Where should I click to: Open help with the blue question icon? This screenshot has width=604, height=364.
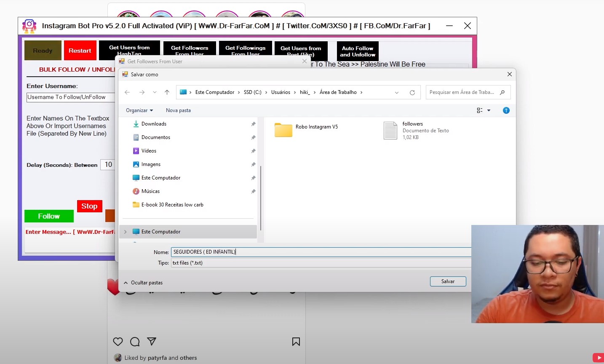pyautogui.click(x=506, y=110)
